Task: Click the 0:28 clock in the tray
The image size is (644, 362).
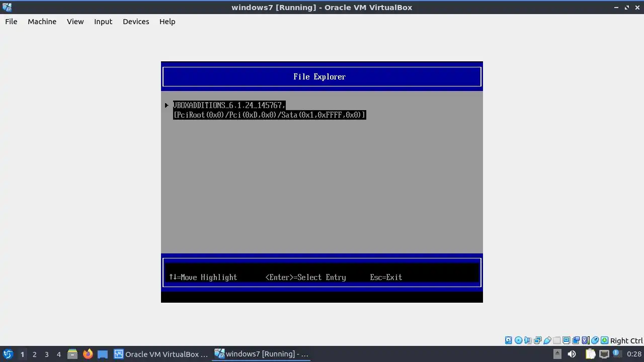Action: pyautogui.click(x=634, y=354)
